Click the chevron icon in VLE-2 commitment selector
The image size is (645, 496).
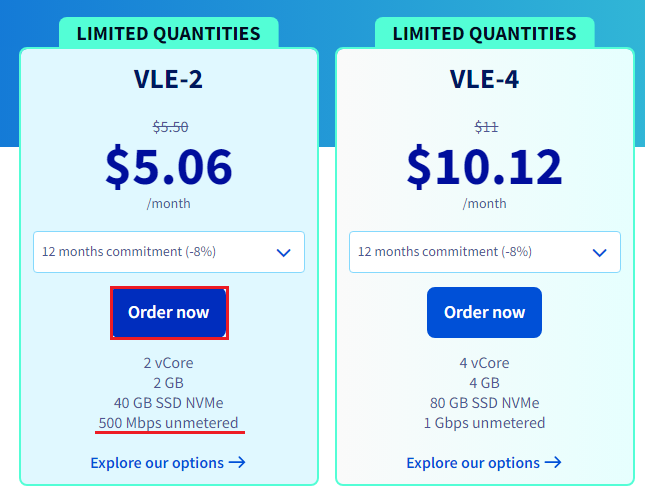[283, 252]
